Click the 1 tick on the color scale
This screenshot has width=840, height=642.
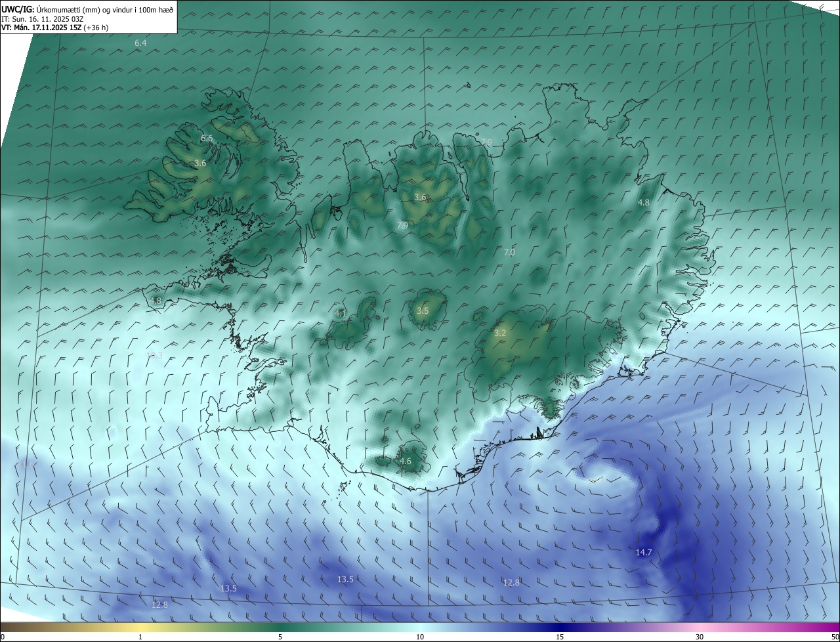pos(140,637)
